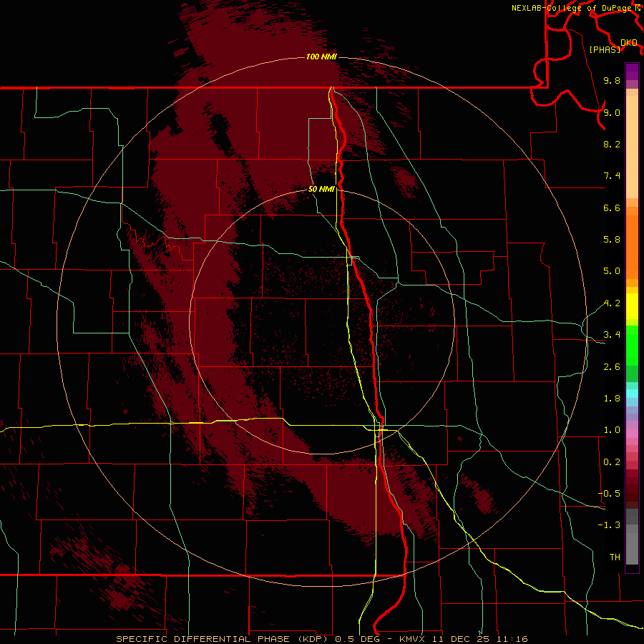Screen dimensions: 644x644
Task: Click the 5.8 color scale label
Action: (x=612, y=240)
